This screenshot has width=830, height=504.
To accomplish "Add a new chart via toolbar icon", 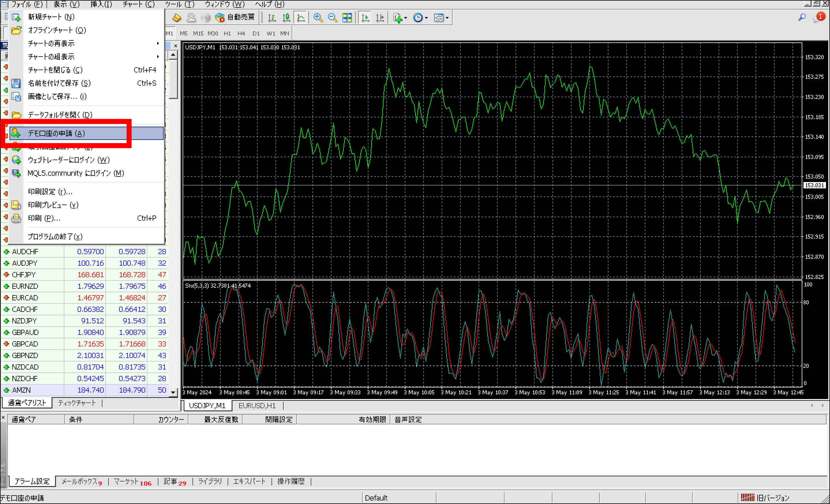I will pyautogui.click(x=398, y=18).
